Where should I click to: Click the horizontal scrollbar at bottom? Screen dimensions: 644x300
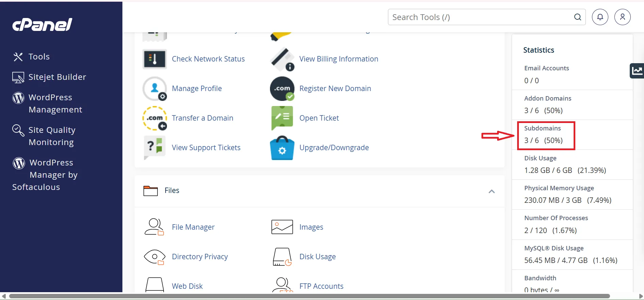(x=309, y=296)
